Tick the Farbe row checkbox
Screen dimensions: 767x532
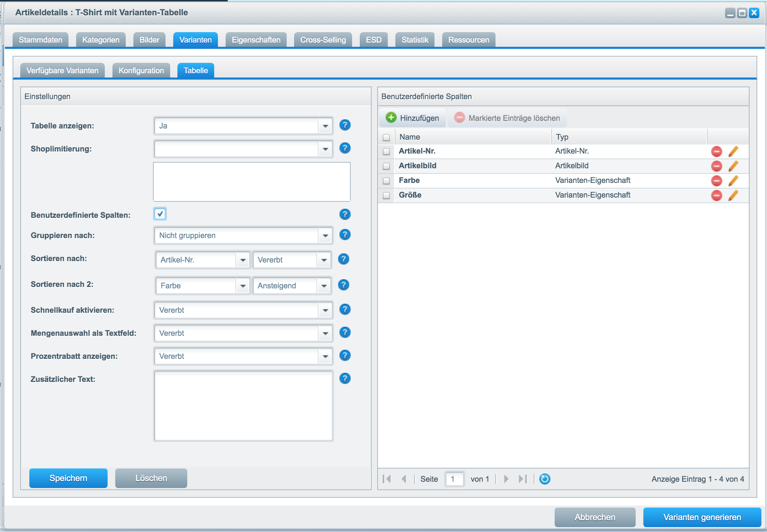(386, 181)
